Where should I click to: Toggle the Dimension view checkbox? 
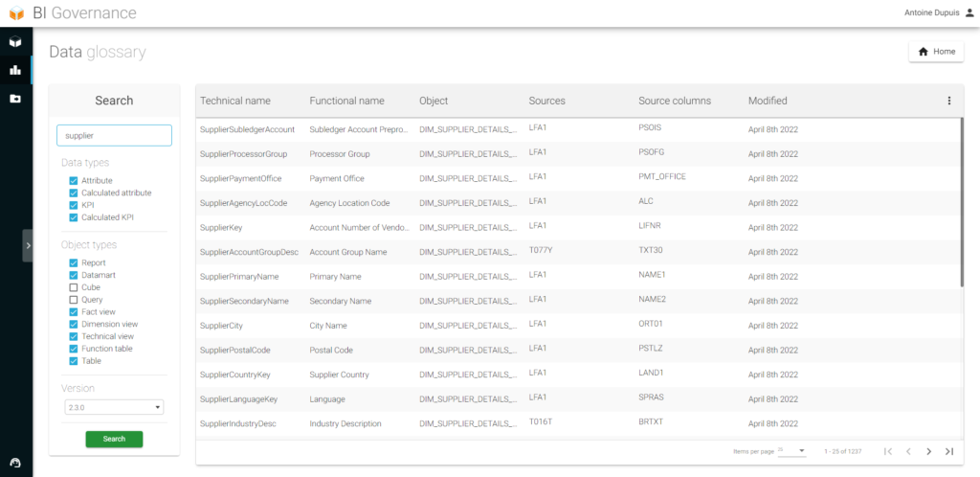click(x=73, y=324)
